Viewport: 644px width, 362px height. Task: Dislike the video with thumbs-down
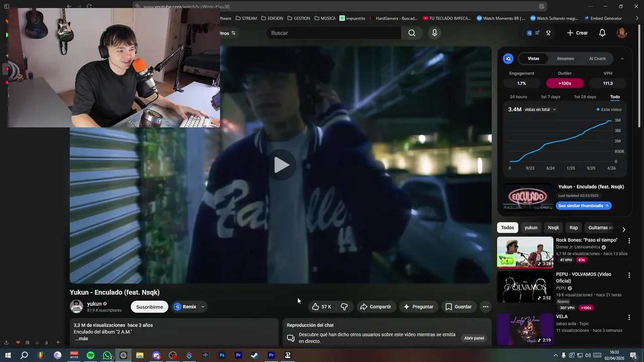point(344,307)
